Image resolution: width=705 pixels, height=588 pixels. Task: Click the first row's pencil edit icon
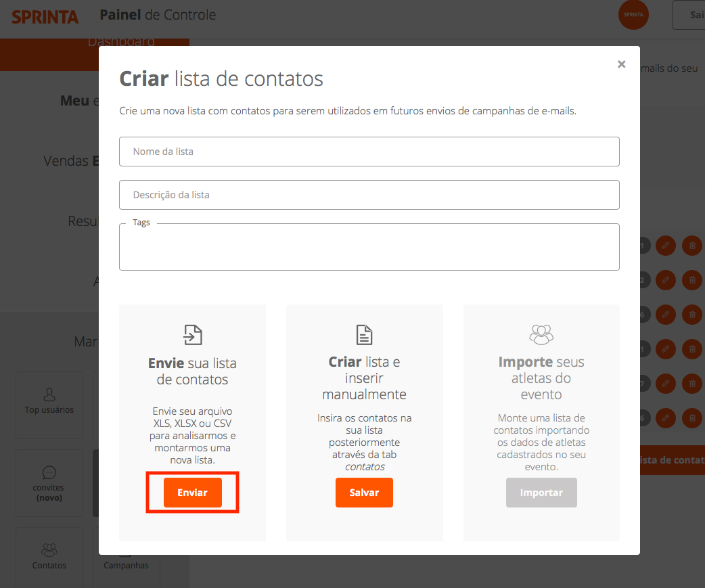click(666, 246)
